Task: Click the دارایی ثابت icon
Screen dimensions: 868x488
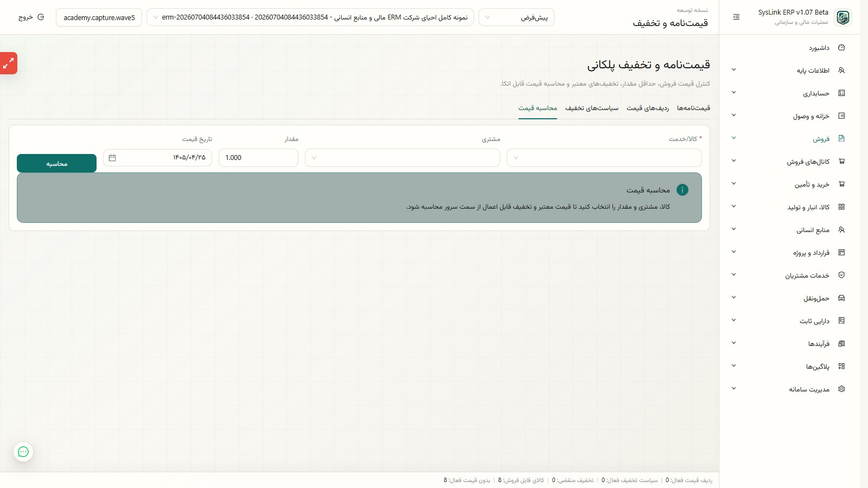Action: pyautogui.click(x=841, y=321)
